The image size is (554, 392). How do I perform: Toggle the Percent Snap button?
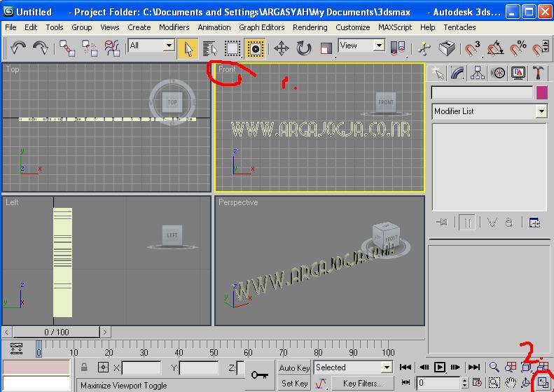[x=518, y=48]
